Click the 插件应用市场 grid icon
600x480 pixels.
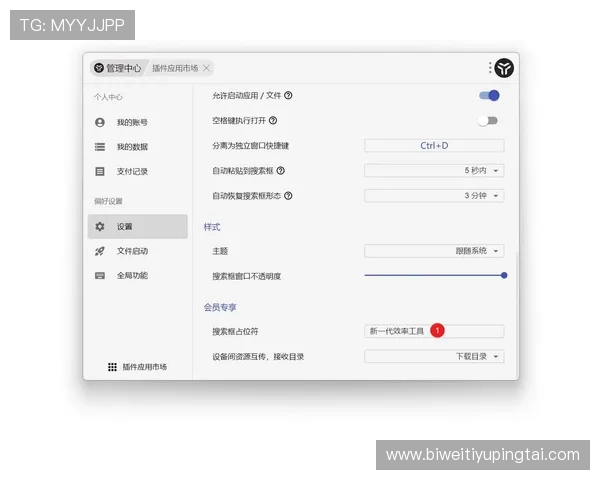[112, 367]
